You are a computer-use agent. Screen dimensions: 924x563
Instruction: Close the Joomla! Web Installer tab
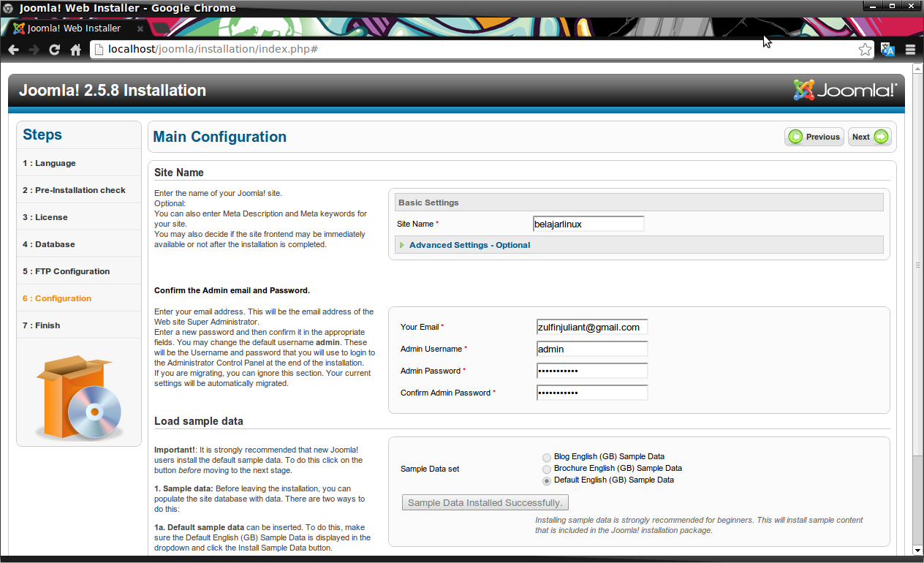tap(140, 29)
